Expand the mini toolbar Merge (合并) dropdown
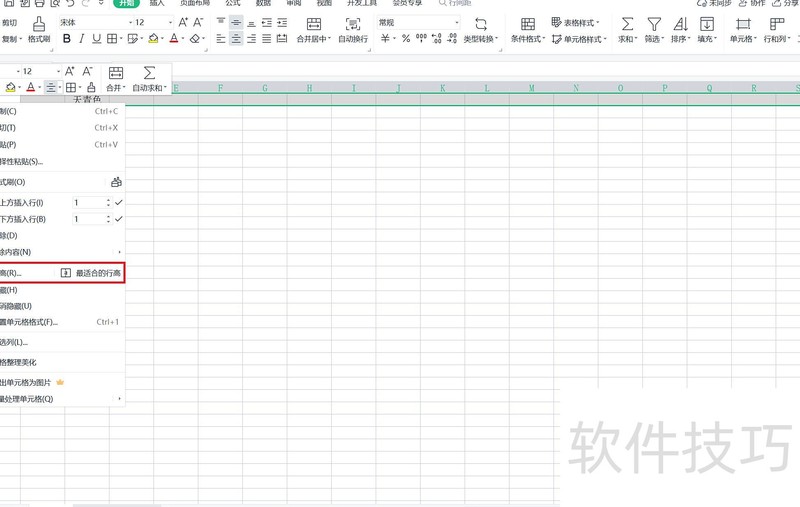This screenshot has height=507, width=800. [x=123, y=88]
